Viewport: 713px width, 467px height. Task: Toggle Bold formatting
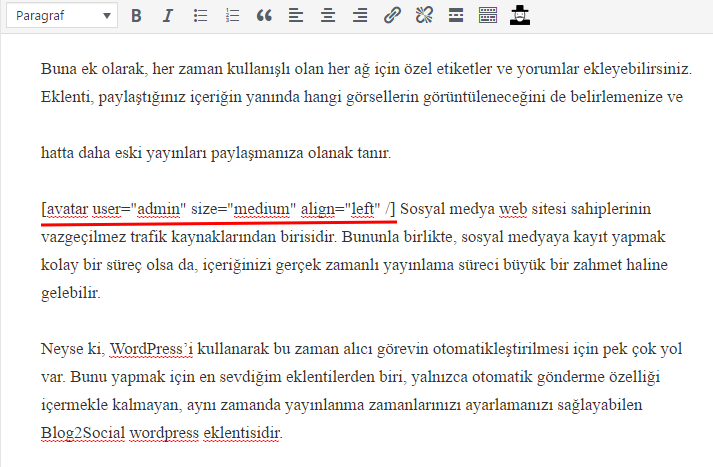coord(136,15)
